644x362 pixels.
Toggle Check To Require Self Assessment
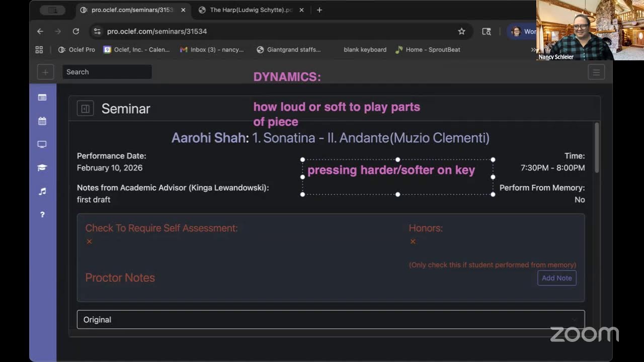89,241
